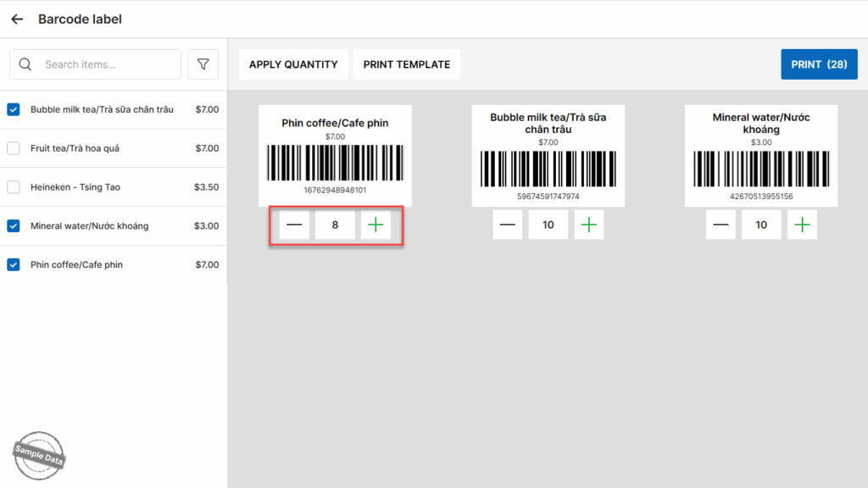The image size is (868, 488).
Task: Click the Bubble milk tea barcode preview
Action: coord(548,156)
